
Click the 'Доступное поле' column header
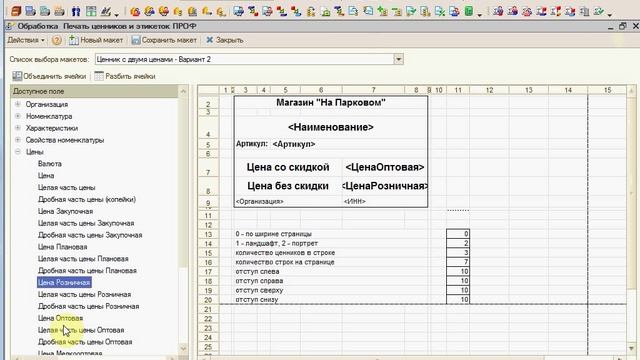94,91
